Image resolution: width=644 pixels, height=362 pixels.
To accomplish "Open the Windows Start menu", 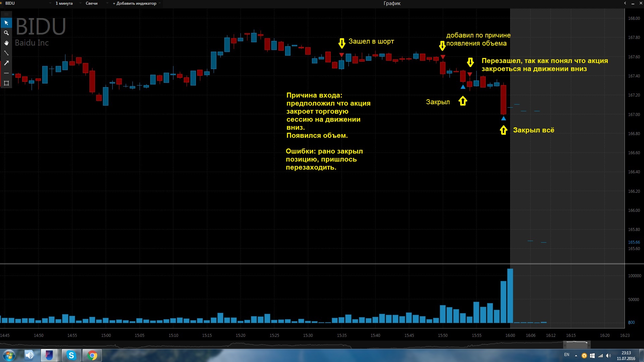I will (x=9, y=355).
